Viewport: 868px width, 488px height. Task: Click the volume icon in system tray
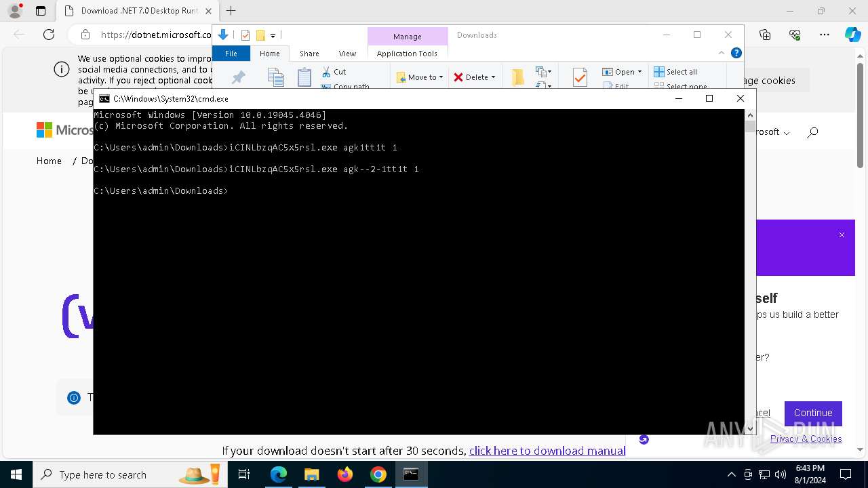[781, 474]
